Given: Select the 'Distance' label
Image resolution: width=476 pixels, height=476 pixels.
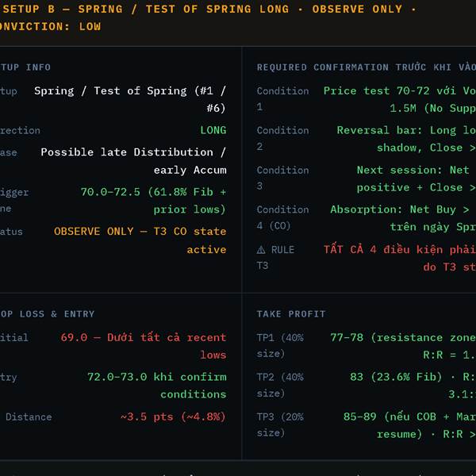Looking at the screenshot, I should tap(29, 416).
